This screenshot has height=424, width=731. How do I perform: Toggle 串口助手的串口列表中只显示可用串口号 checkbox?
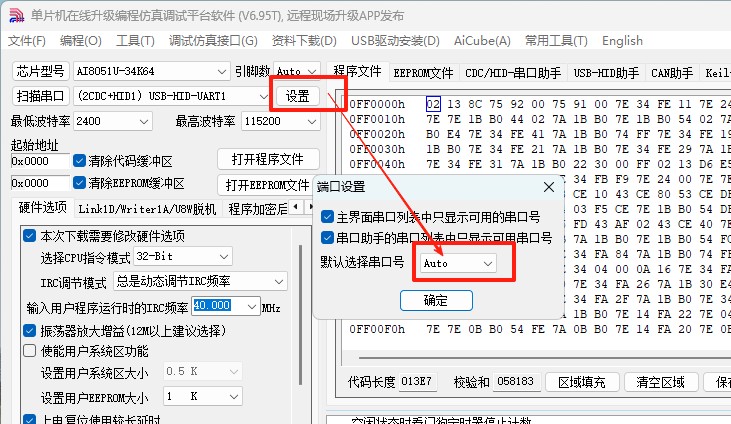(327, 238)
